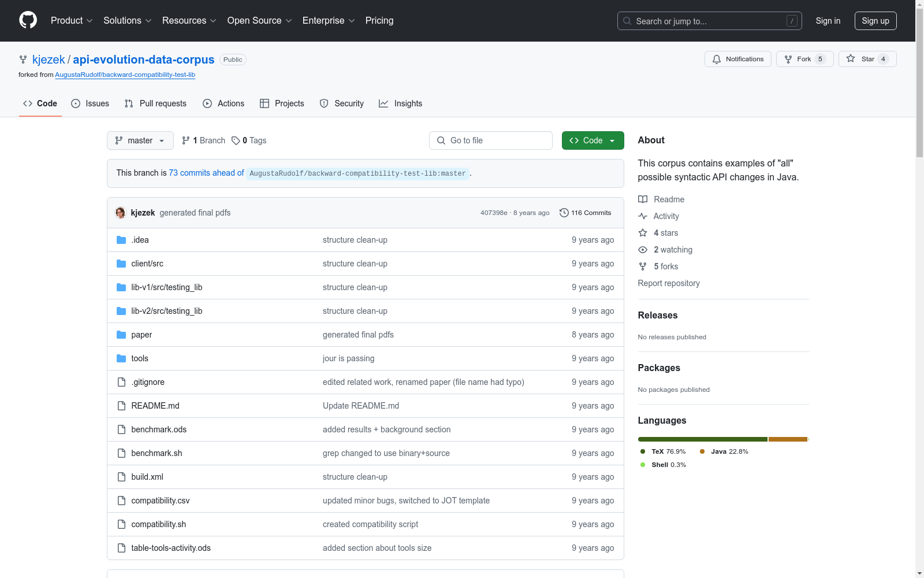
Task: Click the lib-v1/src/testing_lib folder icon
Action: click(x=121, y=287)
